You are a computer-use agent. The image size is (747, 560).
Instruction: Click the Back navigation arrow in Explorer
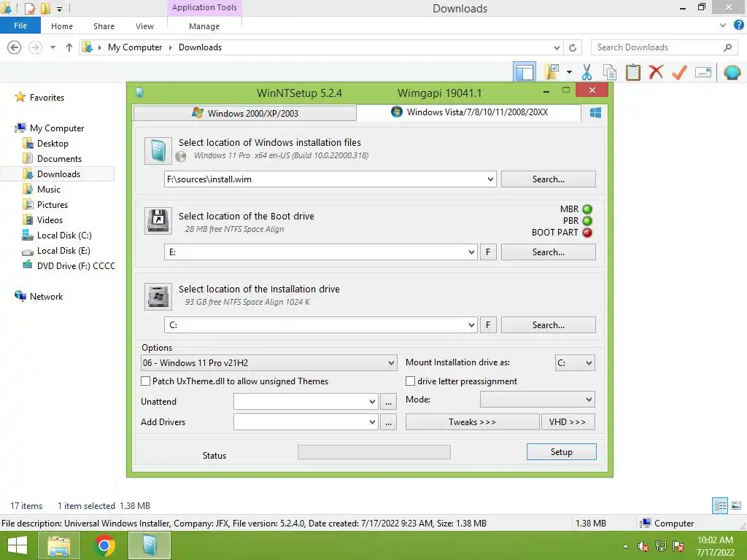pos(15,47)
